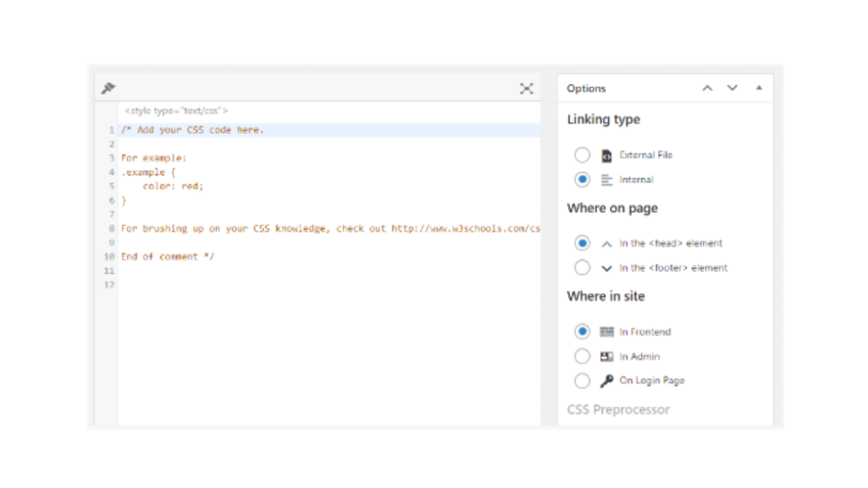Click the Login Page key icon

[607, 380]
